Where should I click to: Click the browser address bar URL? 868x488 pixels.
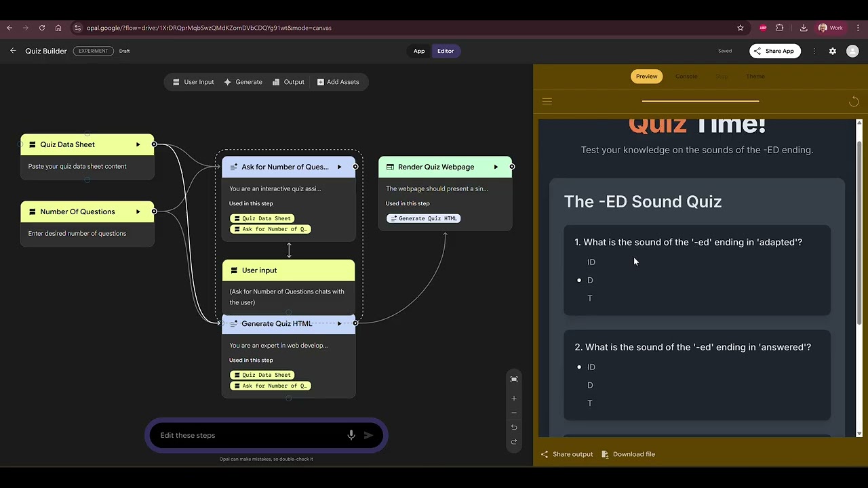click(x=209, y=28)
